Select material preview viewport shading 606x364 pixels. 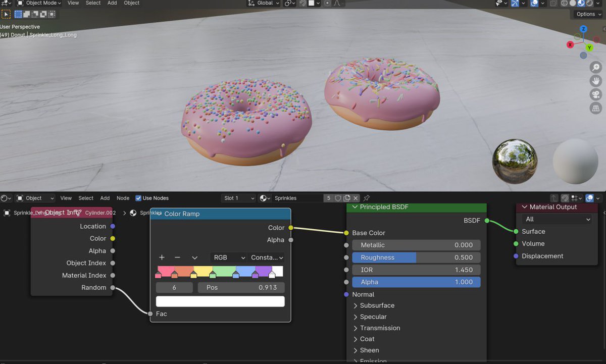(x=580, y=3)
